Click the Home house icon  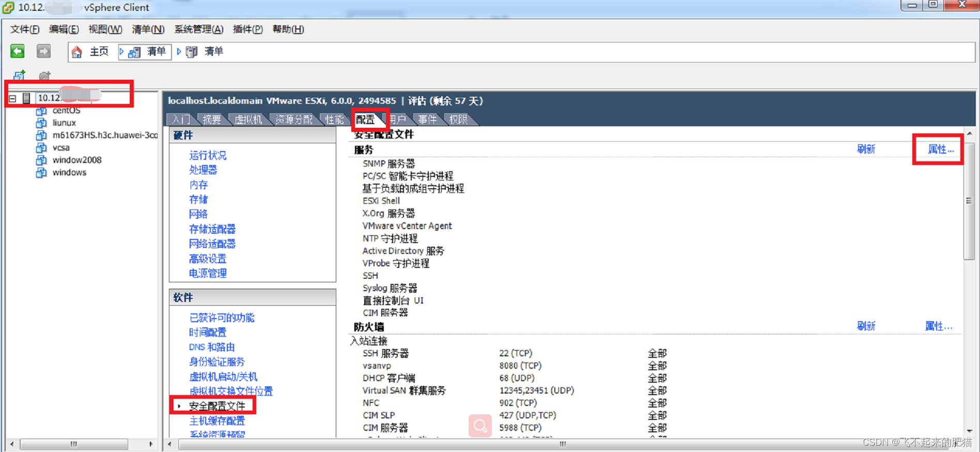coord(76,52)
